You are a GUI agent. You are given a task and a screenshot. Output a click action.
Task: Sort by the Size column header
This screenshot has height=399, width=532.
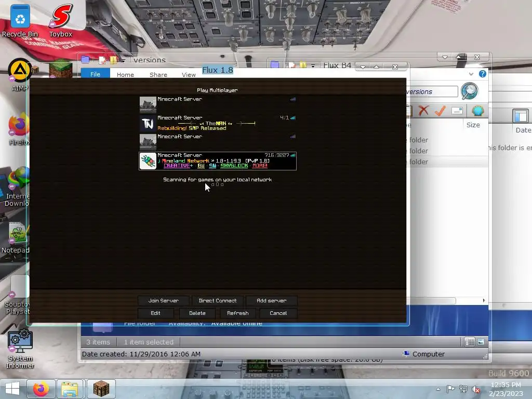[473, 125]
